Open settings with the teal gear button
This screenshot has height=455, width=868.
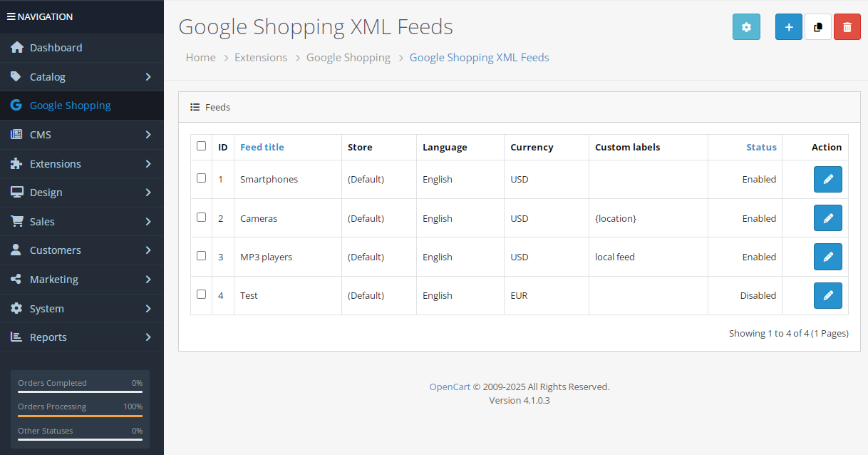[x=746, y=27]
